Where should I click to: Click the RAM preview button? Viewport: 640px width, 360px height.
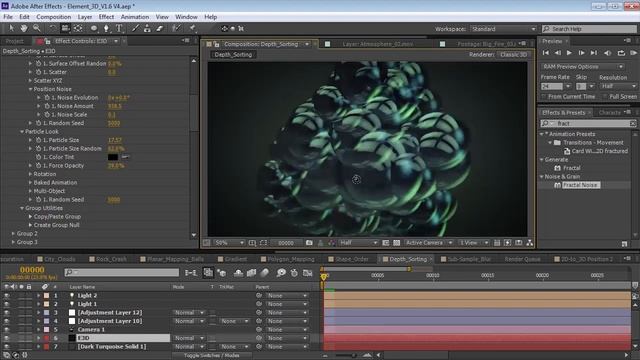[x=633, y=53]
